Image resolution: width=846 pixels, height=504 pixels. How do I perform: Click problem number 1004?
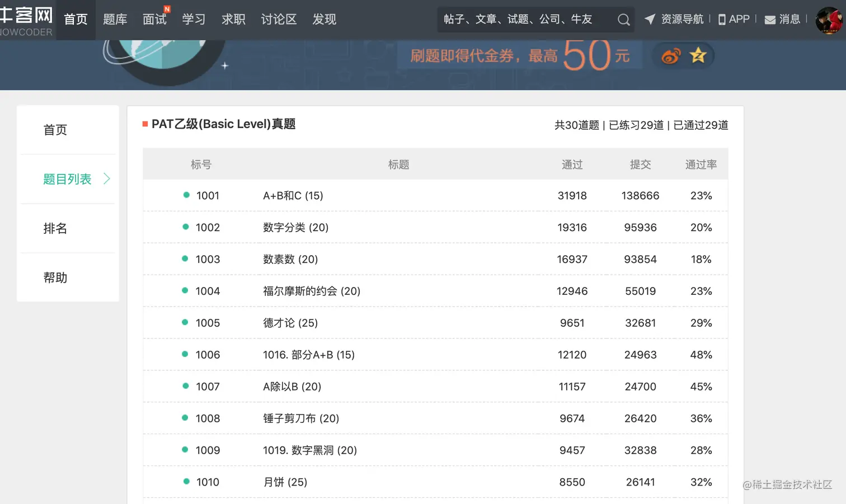[208, 291]
